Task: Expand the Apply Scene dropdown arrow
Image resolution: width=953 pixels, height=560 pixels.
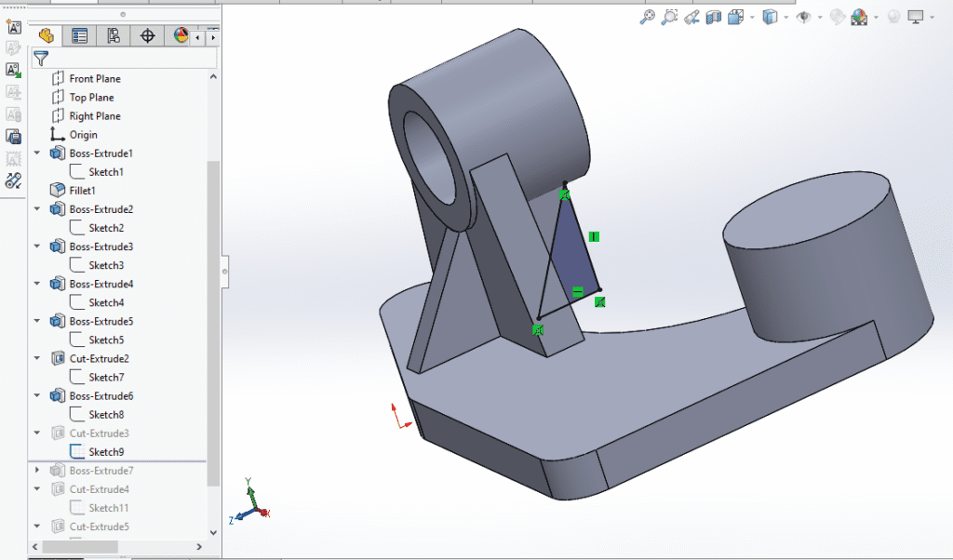Action: click(x=876, y=18)
